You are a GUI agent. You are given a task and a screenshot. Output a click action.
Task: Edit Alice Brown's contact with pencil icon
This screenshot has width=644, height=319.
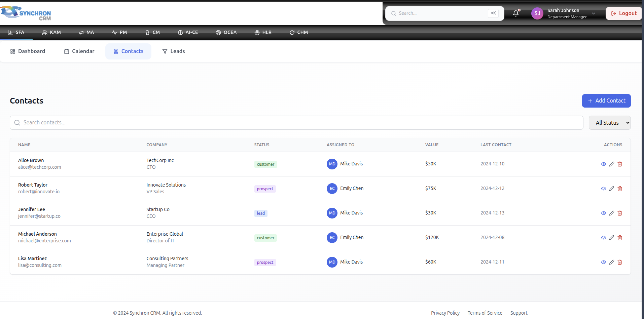pyautogui.click(x=611, y=164)
